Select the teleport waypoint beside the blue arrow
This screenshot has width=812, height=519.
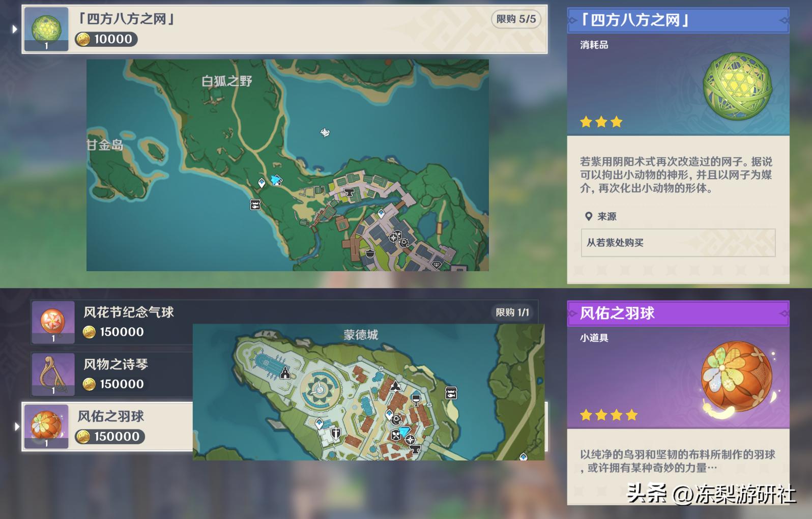[262, 183]
